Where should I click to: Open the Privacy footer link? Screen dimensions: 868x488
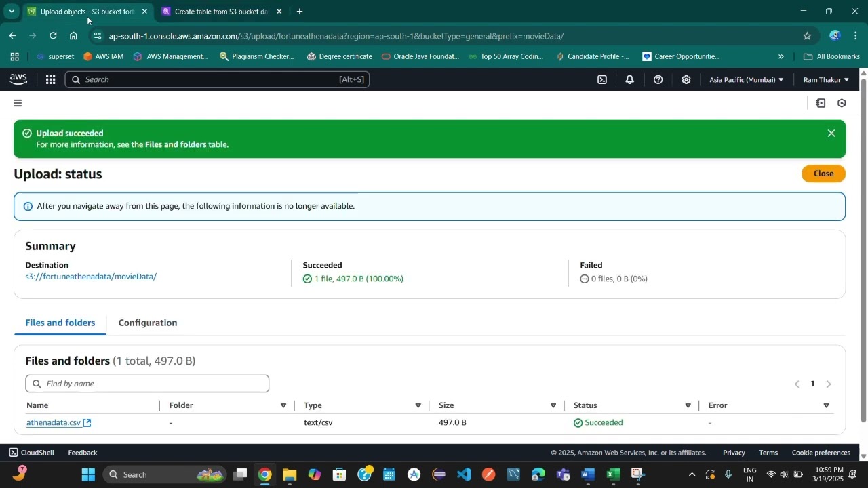pyautogui.click(x=734, y=453)
